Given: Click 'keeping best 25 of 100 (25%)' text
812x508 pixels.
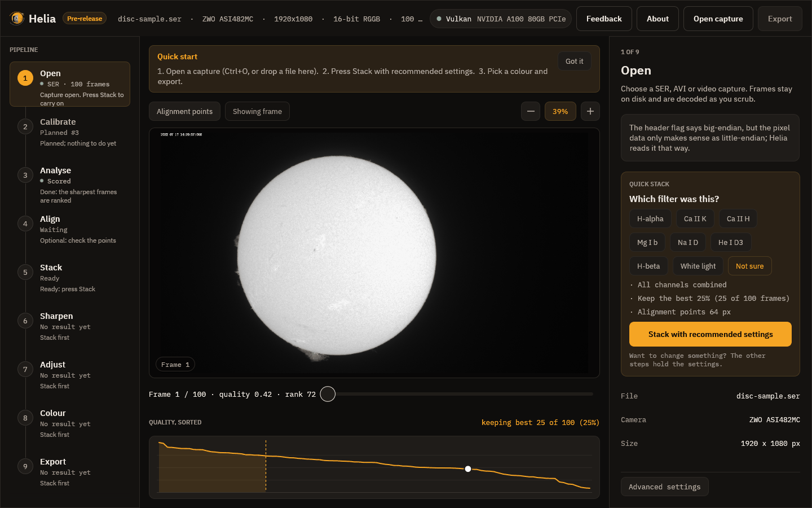Looking at the screenshot, I should [540, 422].
